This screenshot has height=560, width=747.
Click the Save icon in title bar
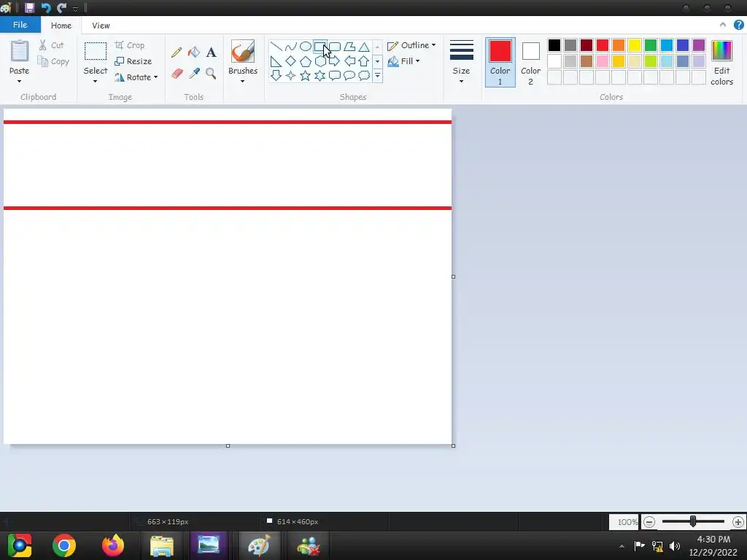coord(29,7)
